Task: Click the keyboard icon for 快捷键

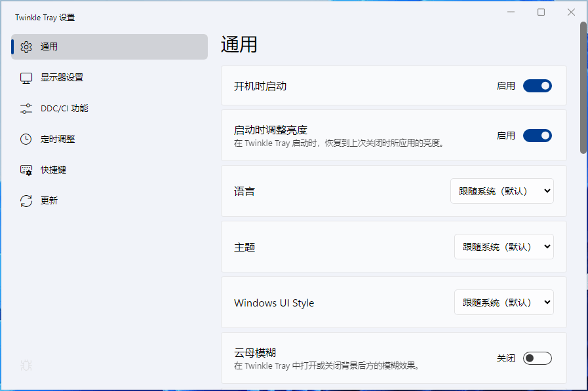Action: [x=26, y=170]
